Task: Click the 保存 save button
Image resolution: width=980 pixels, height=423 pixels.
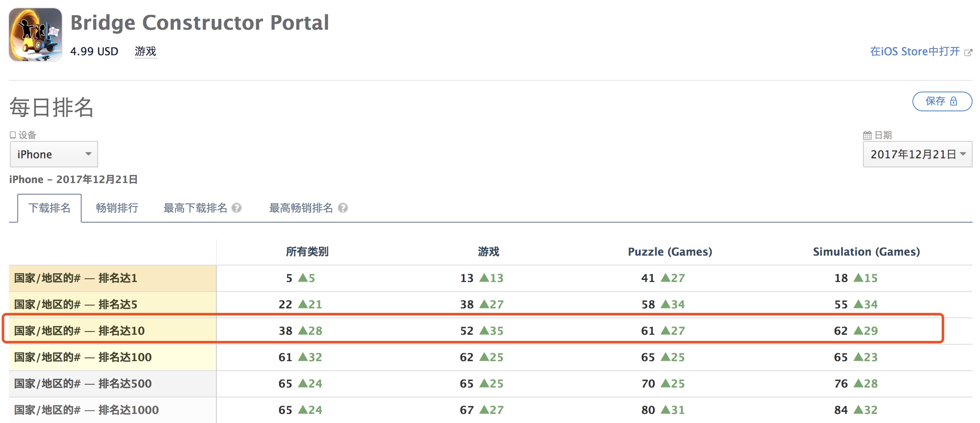Action: pyautogui.click(x=942, y=101)
